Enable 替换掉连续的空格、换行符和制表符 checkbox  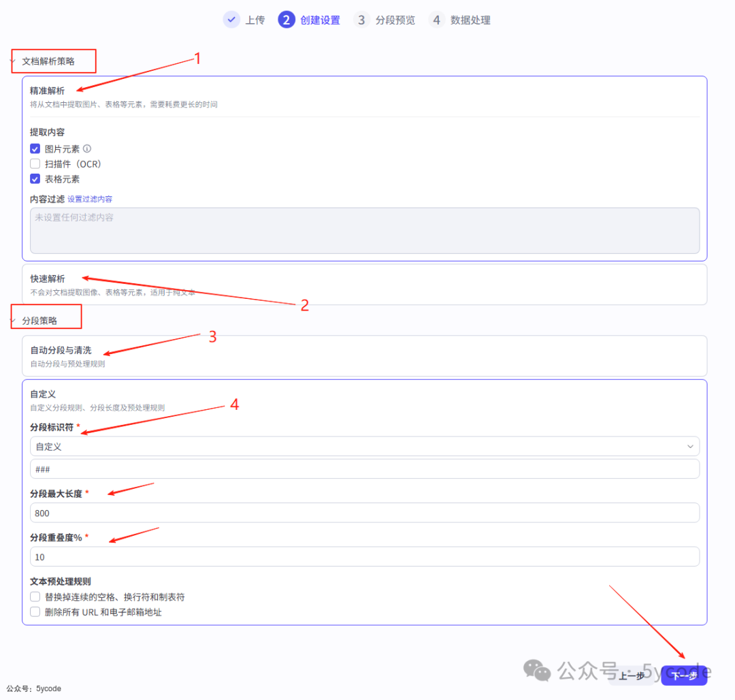(35, 596)
